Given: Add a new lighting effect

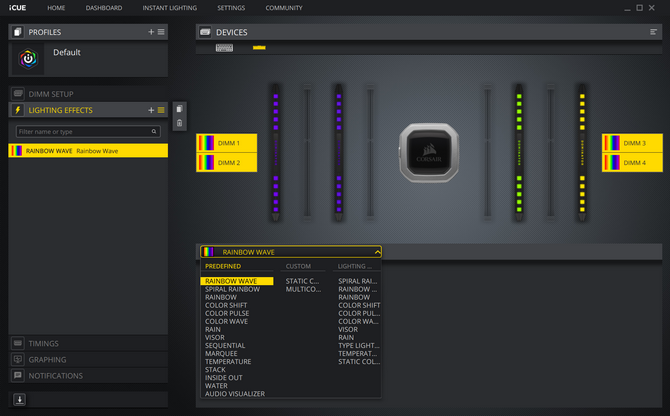Looking at the screenshot, I should point(151,110).
